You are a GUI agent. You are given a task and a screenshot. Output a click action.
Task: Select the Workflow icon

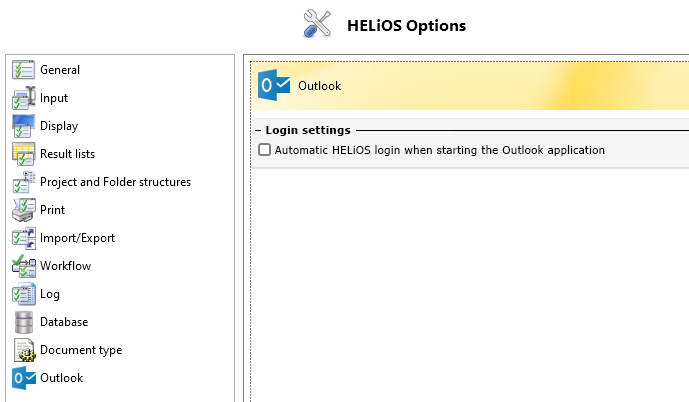click(23, 266)
